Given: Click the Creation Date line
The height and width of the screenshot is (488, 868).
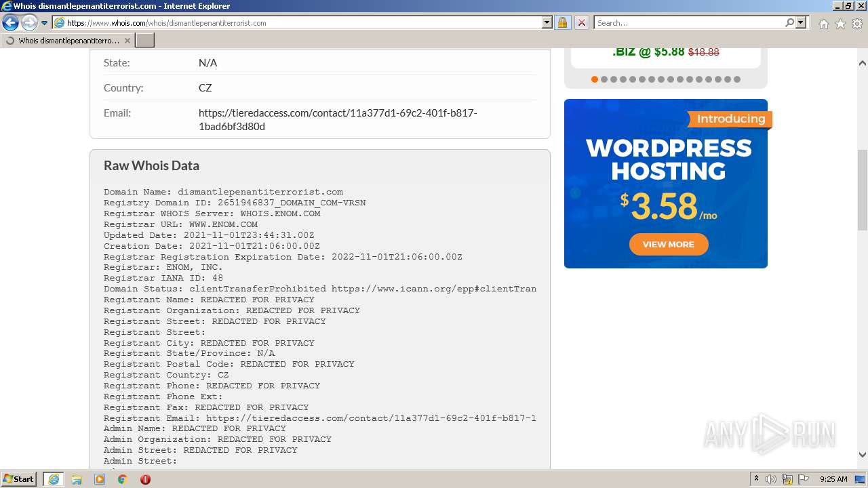Looking at the screenshot, I should 212,246.
